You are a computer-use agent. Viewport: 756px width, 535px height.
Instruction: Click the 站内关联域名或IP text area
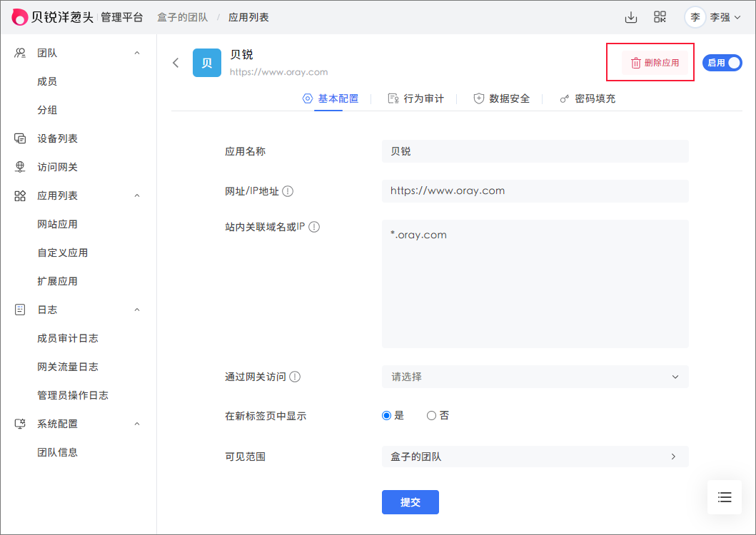(x=535, y=284)
